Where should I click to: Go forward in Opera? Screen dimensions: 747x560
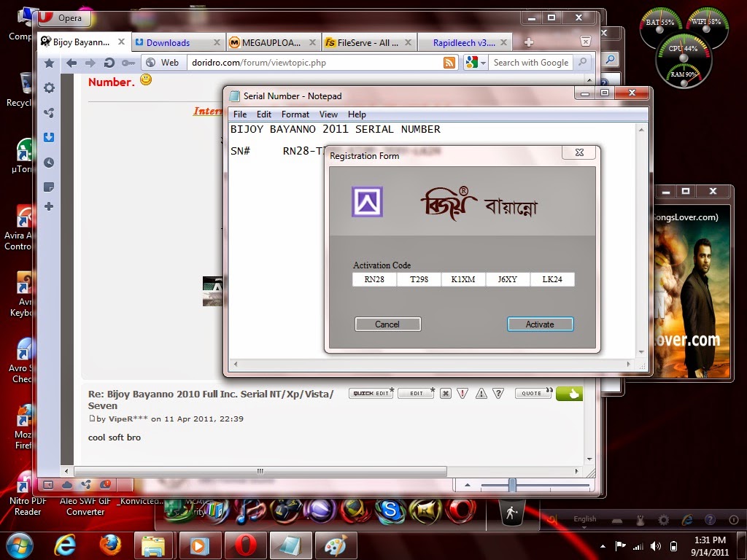90,63
